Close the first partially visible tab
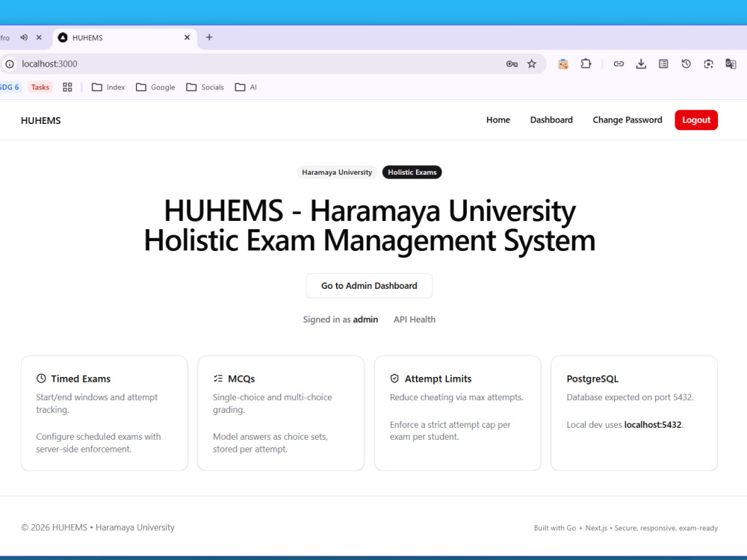The image size is (747, 560). [39, 37]
